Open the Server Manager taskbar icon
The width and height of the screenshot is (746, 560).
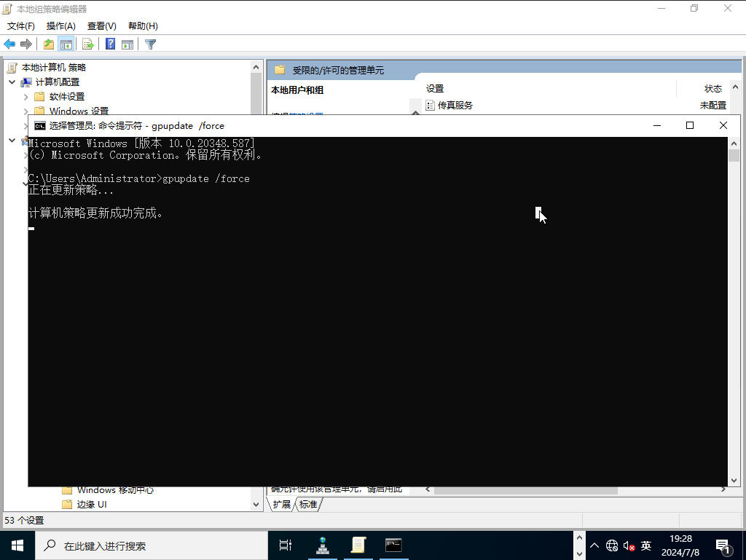click(x=323, y=545)
